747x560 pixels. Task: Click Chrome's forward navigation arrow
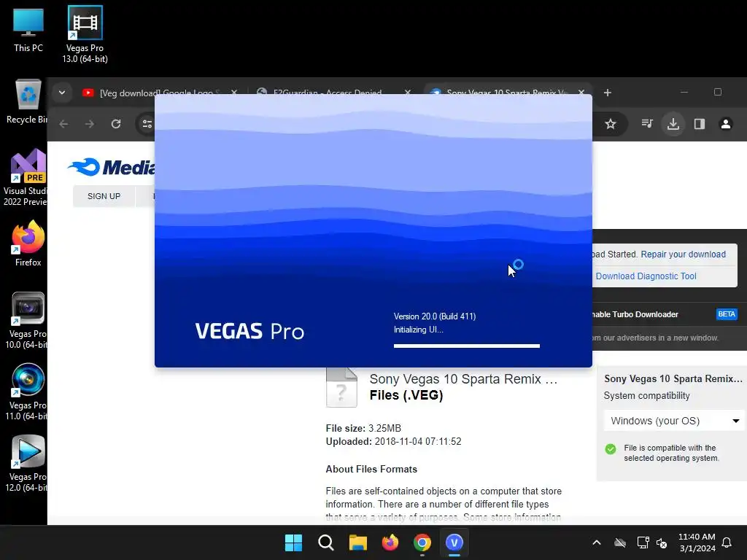click(90, 124)
